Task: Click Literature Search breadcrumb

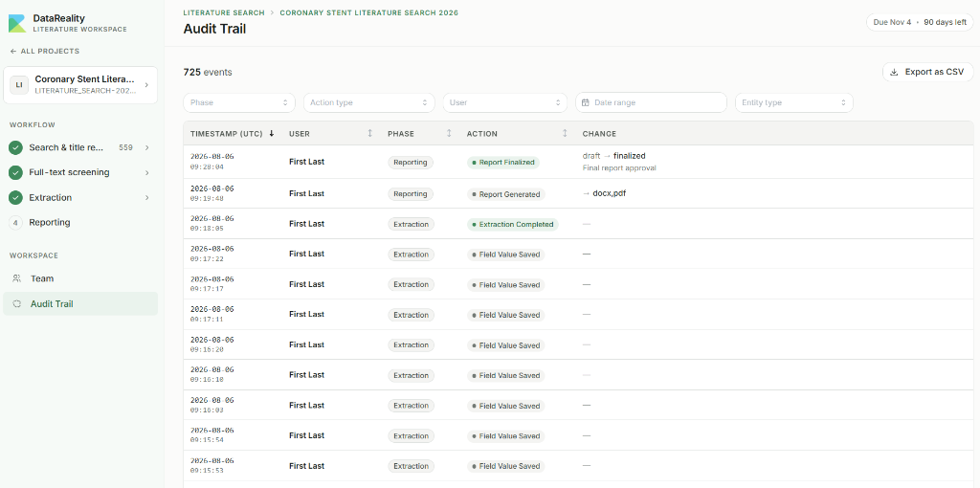Action: pyautogui.click(x=224, y=12)
